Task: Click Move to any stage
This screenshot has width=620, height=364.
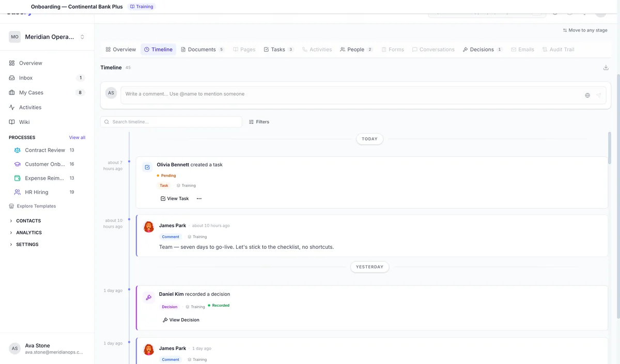Action: (x=585, y=30)
